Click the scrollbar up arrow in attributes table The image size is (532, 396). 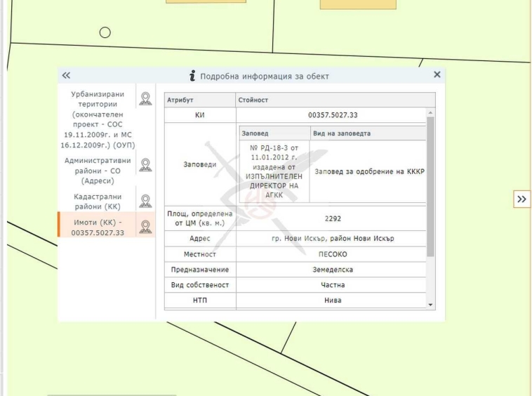click(x=431, y=113)
